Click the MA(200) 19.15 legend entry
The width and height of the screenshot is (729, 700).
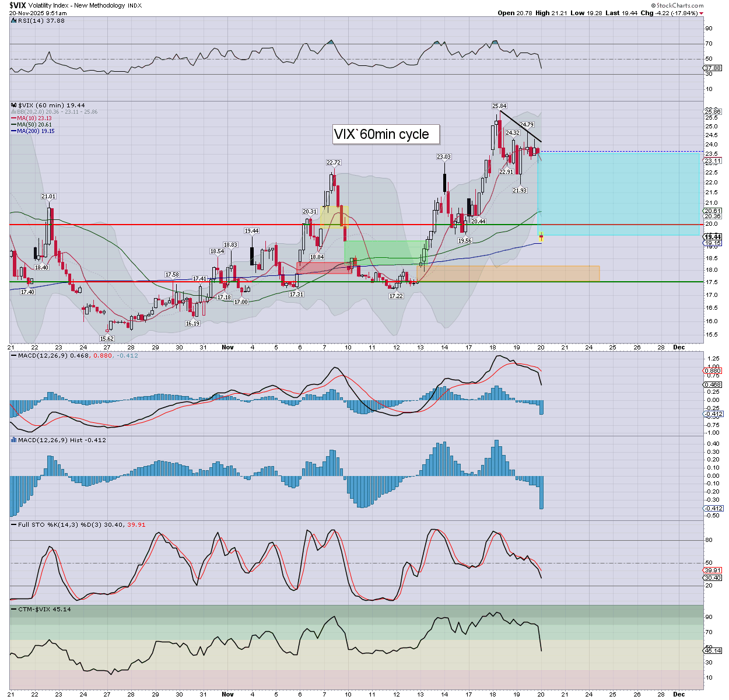point(35,131)
